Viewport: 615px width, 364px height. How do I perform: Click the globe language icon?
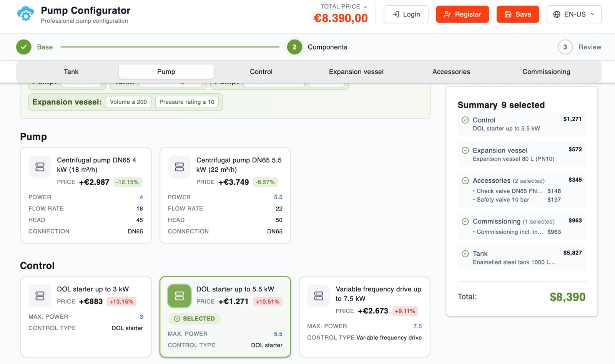pyautogui.click(x=557, y=14)
